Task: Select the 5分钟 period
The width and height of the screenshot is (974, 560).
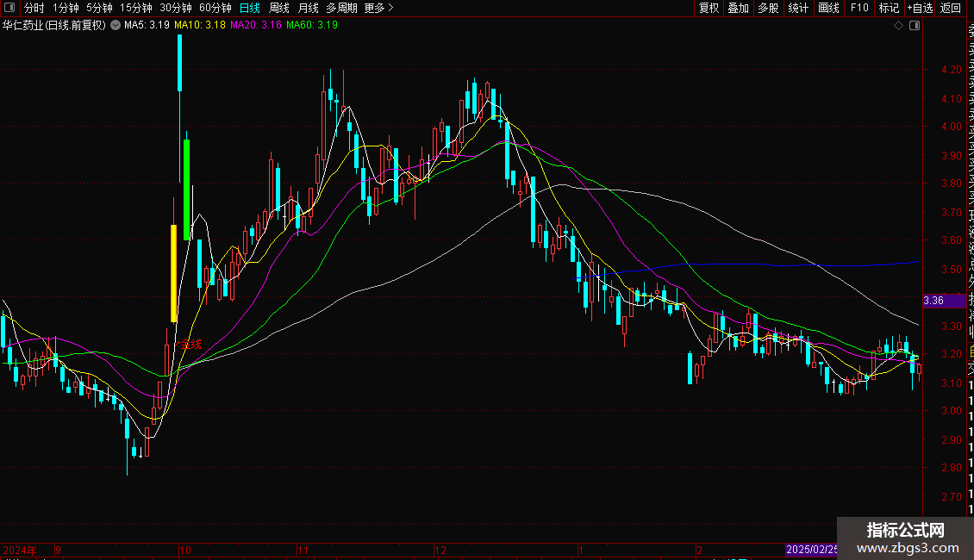Action: (x=99, y=8)
